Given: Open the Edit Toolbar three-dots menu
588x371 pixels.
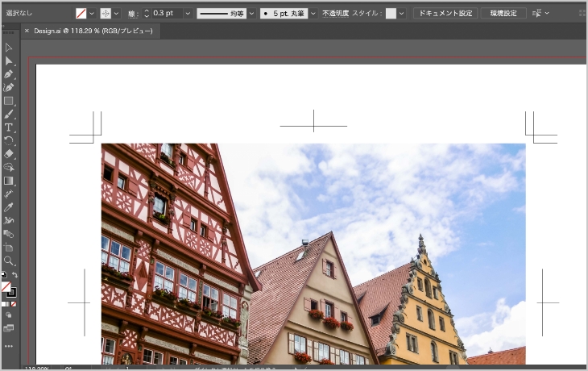Looking at the screenshot, I should click(x=9, y=346).
